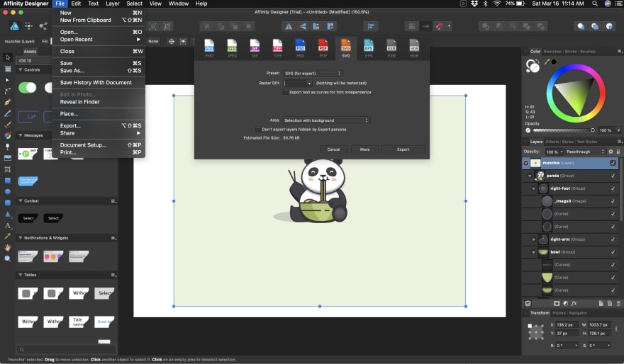The width and height of the screenshot is (624, 364).
Task: Click 'Export...' in File menu
Action: pyautogui.click(x=70, y=125)
